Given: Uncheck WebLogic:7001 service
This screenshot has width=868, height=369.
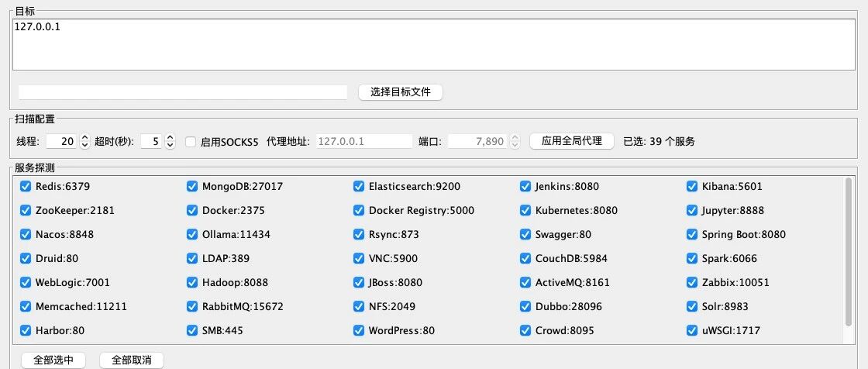Looking at the screenshot, I should coord(26,283).
